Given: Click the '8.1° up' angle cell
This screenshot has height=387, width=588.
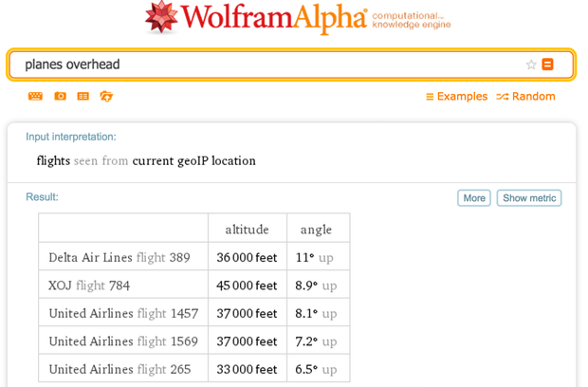Looking at the screenshot, I should coord(318,312).
